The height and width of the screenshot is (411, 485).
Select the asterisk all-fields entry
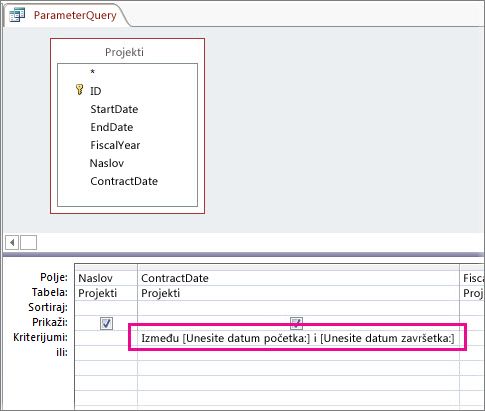pos(93,72)
